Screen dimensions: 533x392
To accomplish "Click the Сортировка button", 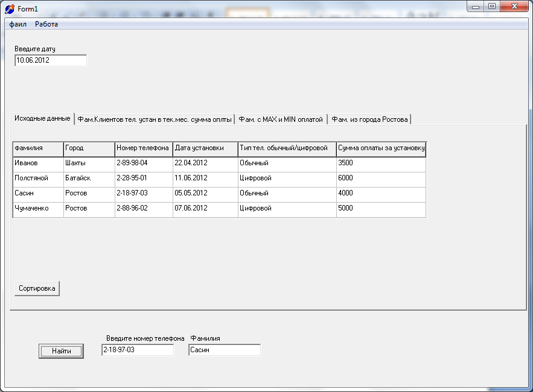I will coord(37,288).
